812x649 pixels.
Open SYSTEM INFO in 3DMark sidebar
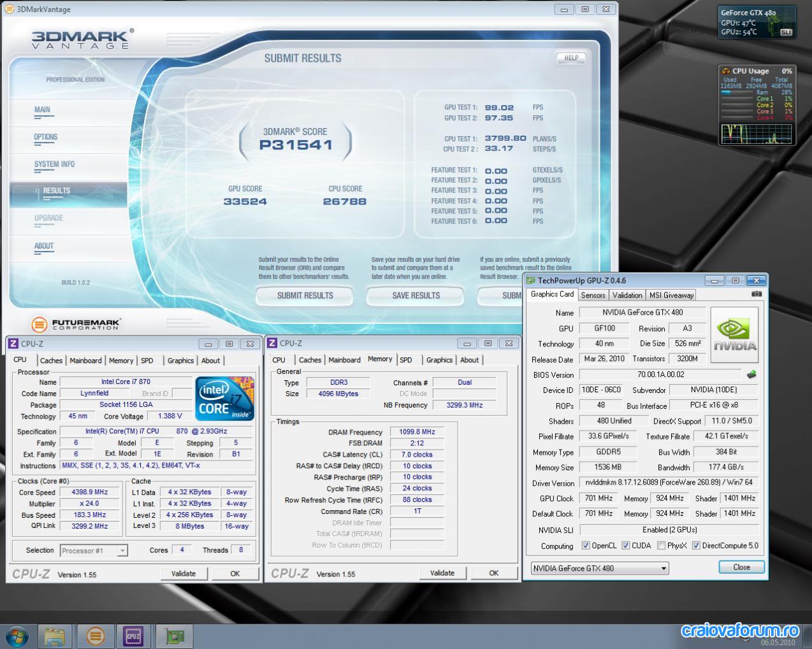tap(54, 164)
